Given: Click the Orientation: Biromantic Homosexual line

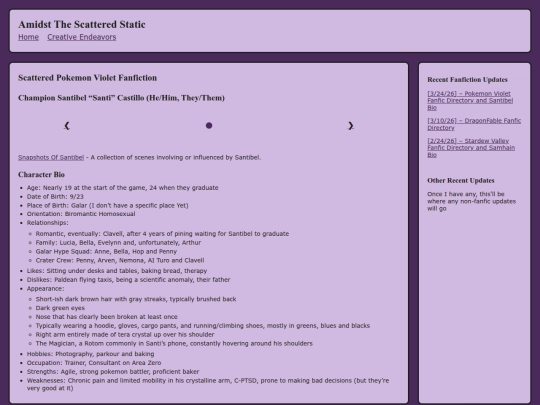Looking at the screenshot, I should [81, 214].
